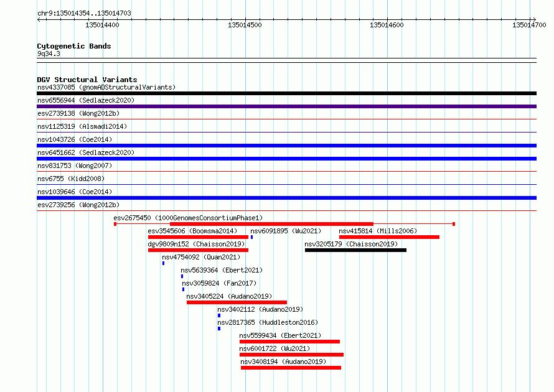Select nsv3059824 (Fan2017) label

[219, 283]
